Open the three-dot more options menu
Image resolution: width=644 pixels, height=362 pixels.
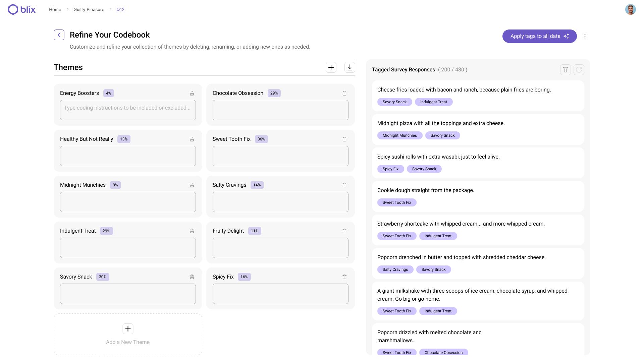pyautogui.click(x=585, y=36)
